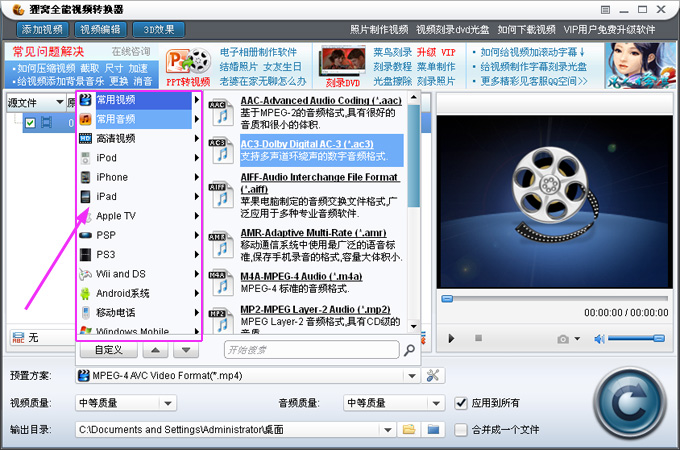Adjust the volume slider

coord(636,338)
